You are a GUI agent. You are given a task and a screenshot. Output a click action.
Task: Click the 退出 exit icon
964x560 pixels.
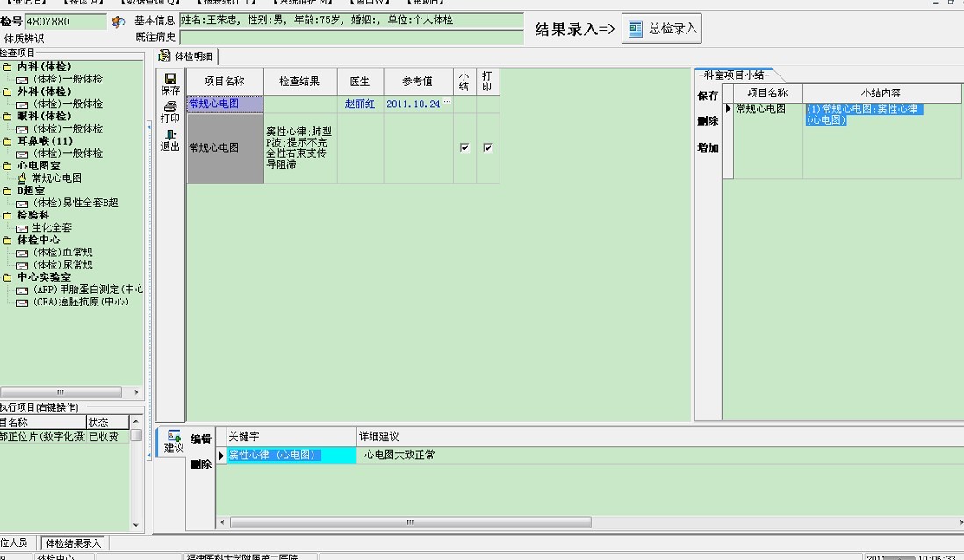point(170,134)
